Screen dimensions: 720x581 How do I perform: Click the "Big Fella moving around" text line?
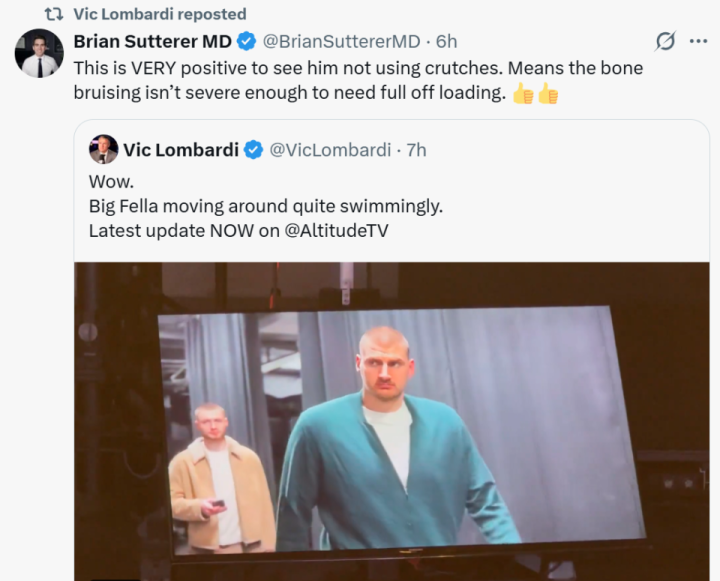click(265, 206)
